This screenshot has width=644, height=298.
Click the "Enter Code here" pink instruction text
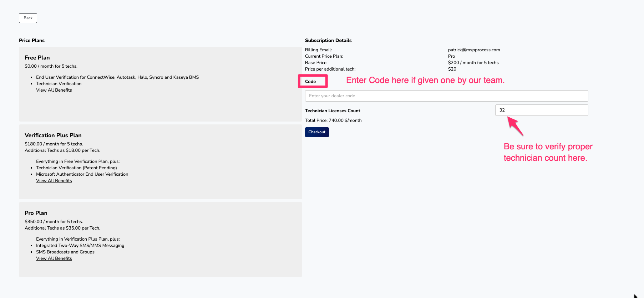(x=425, y=80)
